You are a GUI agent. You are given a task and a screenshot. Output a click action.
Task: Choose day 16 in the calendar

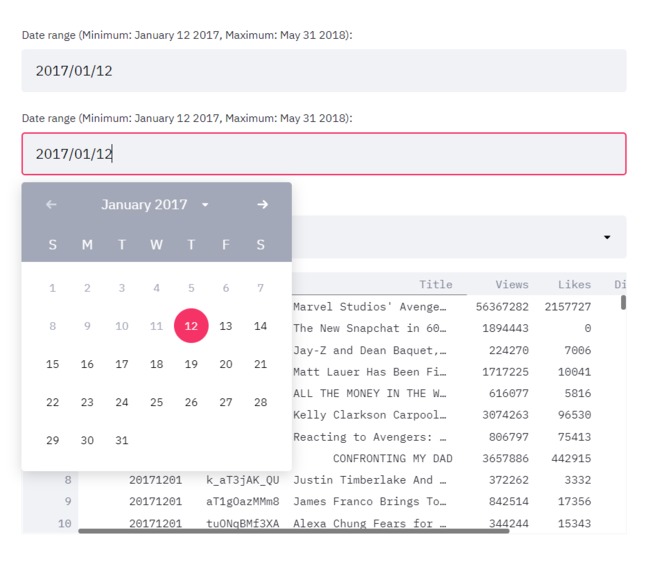click(87, 364)
